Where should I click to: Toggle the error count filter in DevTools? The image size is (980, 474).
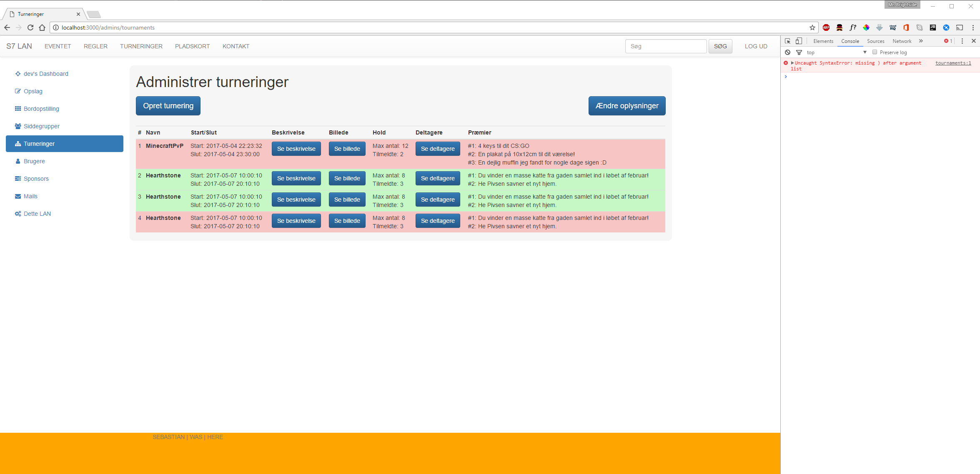coord(947,41)
